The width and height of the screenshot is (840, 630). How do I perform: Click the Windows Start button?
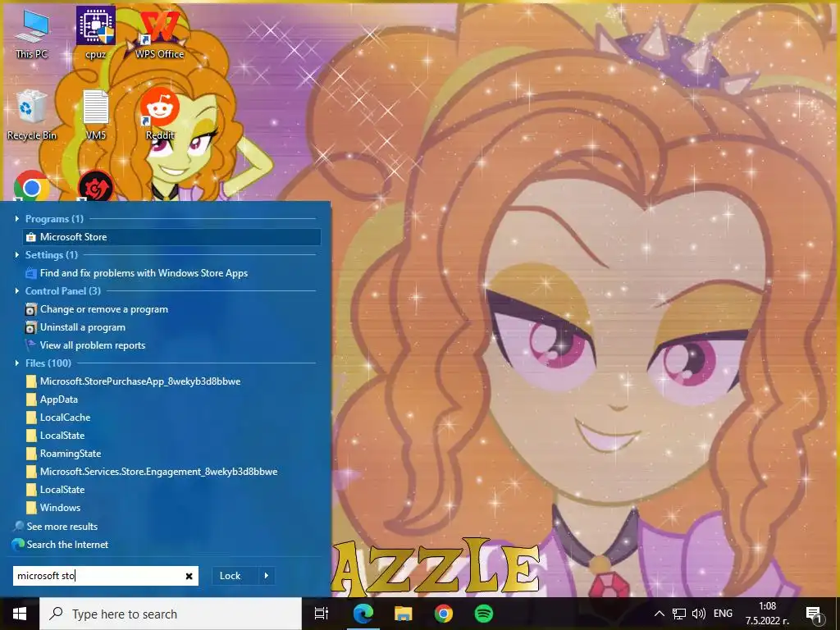tap(20, 614)
